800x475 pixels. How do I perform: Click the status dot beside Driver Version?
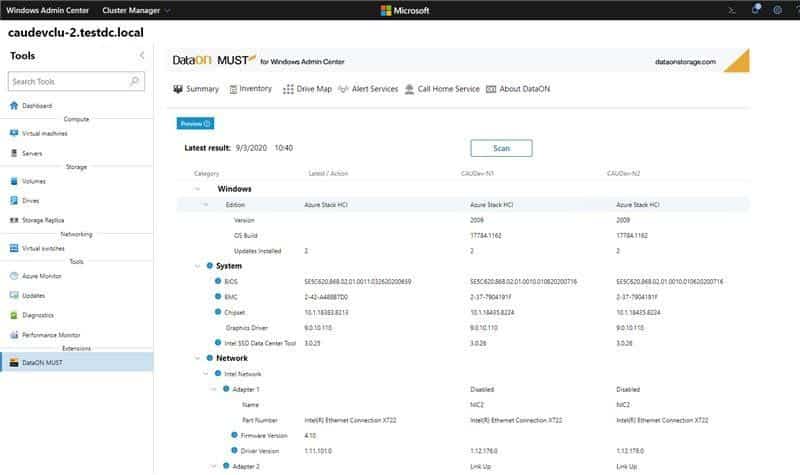tap(234, 451)
